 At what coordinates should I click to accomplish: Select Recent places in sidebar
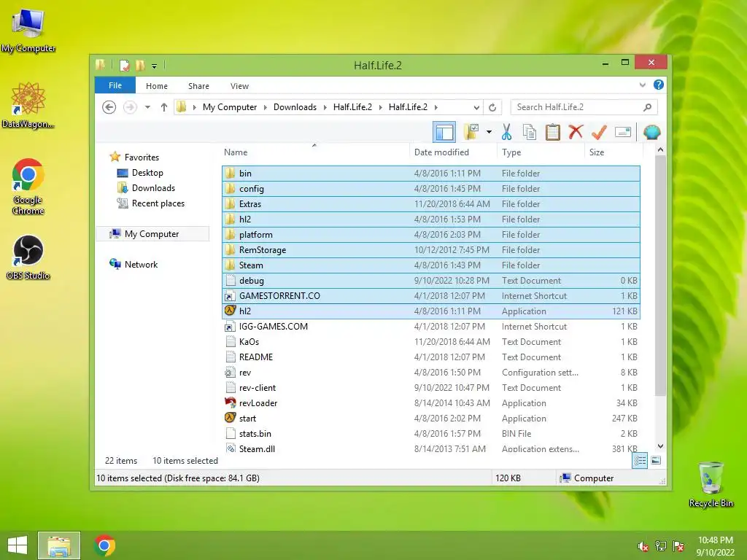pyautogui.click(x=158, y=203)
